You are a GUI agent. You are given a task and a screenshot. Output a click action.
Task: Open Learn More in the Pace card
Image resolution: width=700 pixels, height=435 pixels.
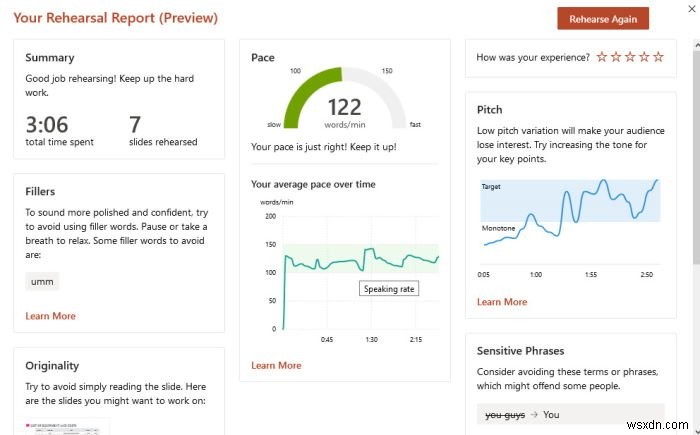pyautogui.click(x=276, y=365)
